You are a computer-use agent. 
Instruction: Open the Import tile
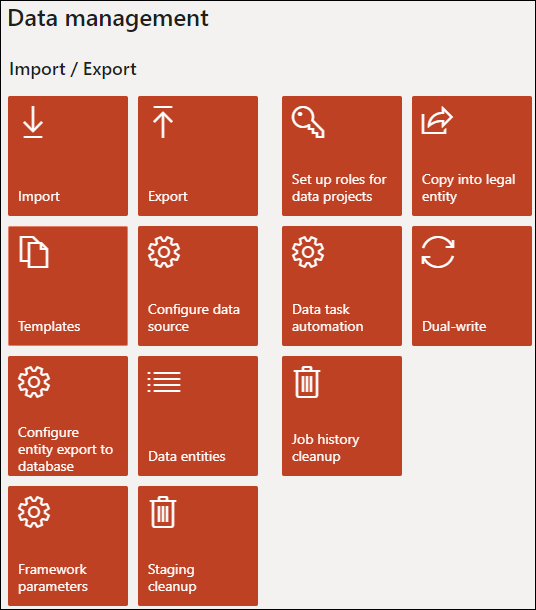coord(68,156)
